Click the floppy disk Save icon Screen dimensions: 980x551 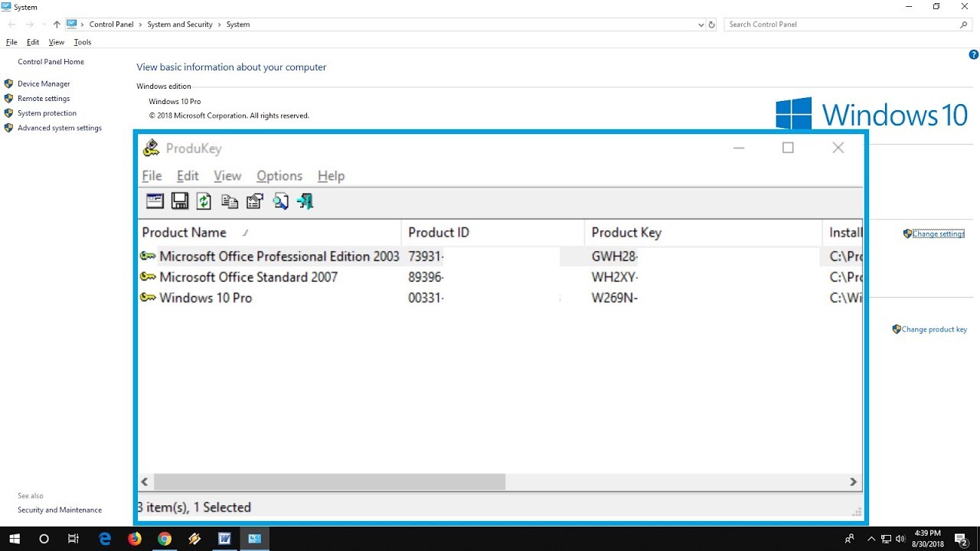[x=180, y=201]
